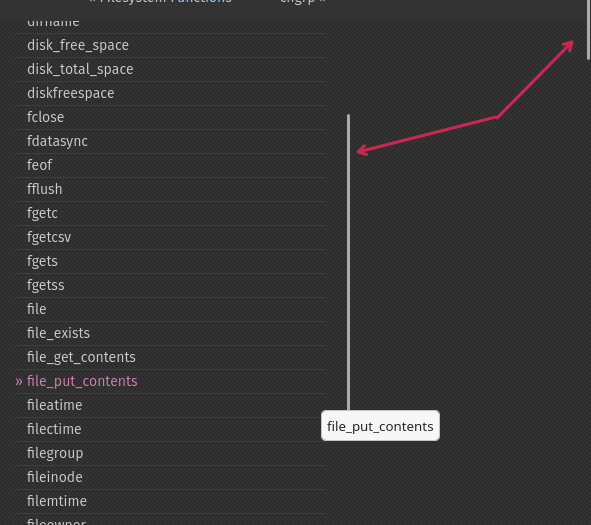Click the fflush list entry

click(x=44, y=189)
